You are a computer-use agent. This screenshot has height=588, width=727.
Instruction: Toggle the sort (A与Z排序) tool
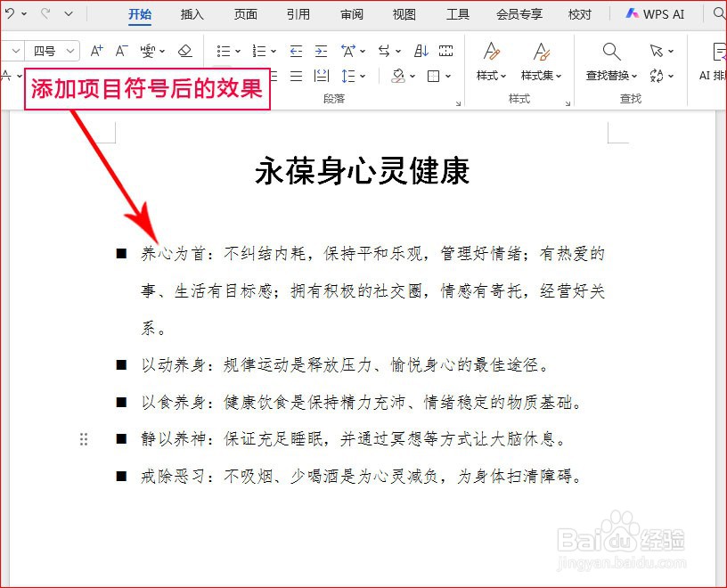pyautogui.click(x=421, y=51)
